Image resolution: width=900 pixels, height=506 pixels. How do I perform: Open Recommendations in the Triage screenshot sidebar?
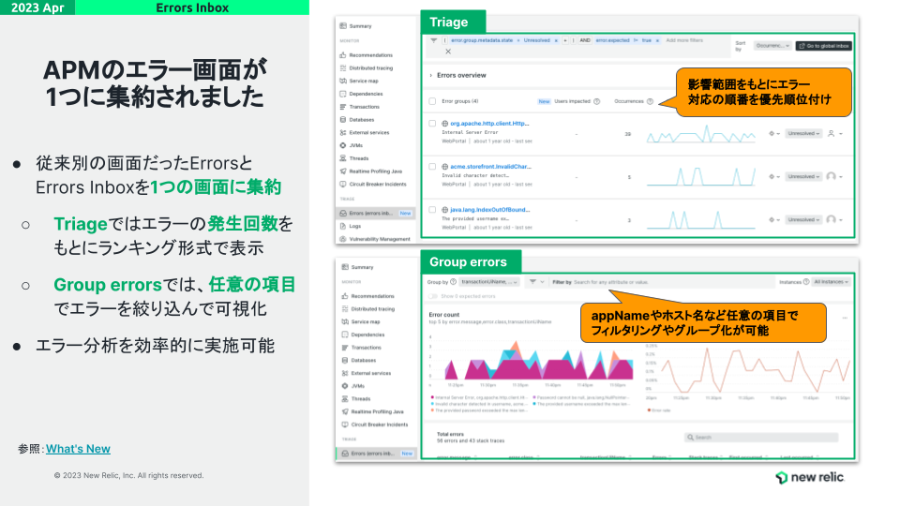(x=366, y=55)
